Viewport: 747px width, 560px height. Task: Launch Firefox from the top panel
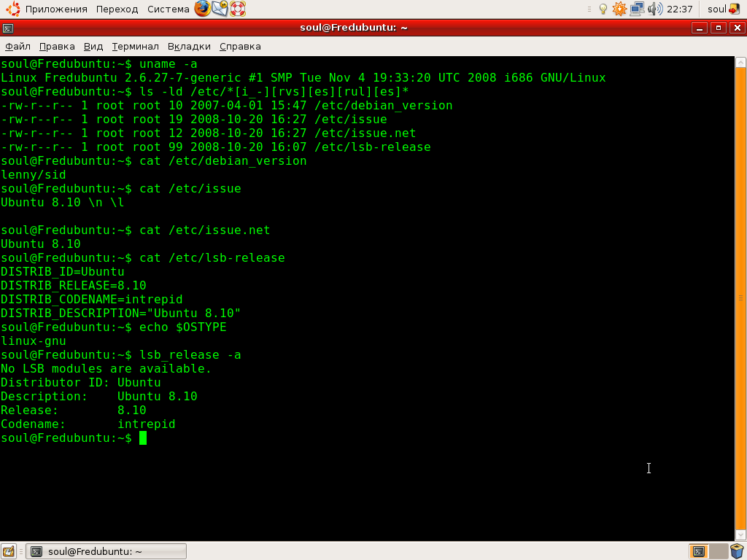(203, 9)
